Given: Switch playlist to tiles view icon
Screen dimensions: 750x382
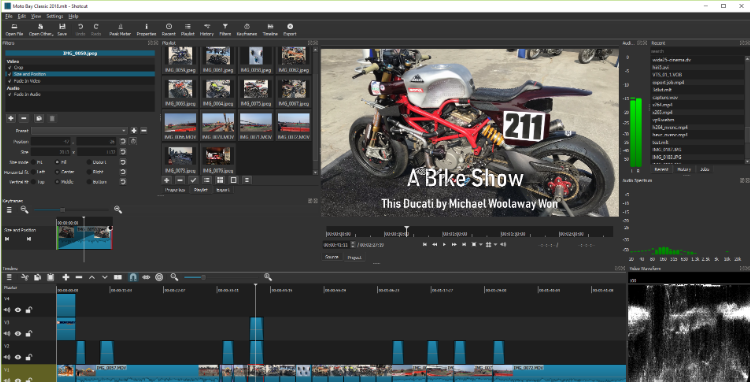Looking at the screenshot, I should click(x=220, y=180).
